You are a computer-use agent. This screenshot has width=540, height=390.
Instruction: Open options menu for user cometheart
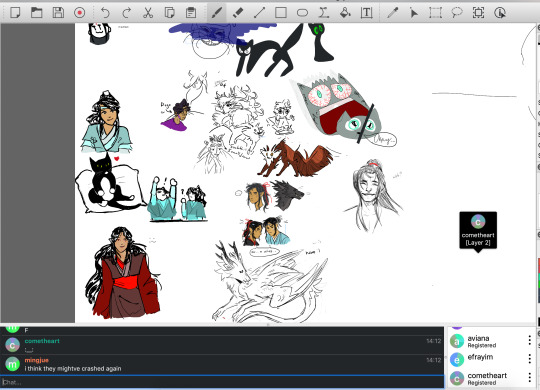point(529,378)
